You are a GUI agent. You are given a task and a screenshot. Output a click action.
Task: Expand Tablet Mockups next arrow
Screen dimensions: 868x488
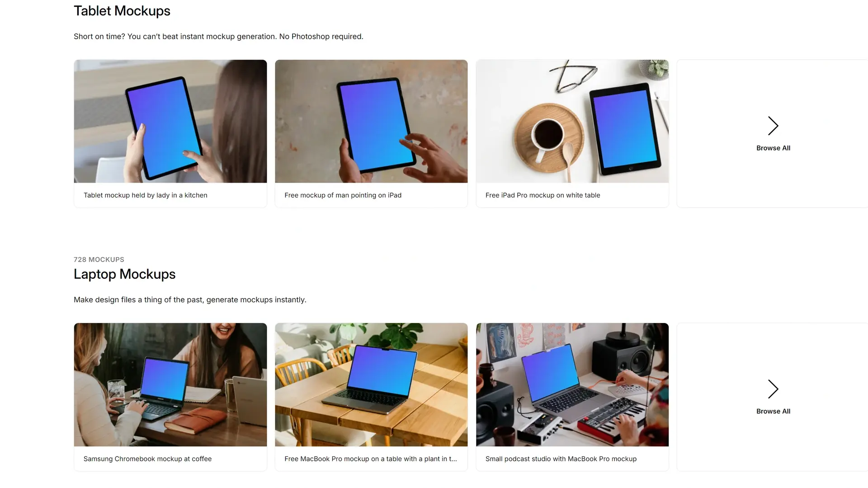773,125
